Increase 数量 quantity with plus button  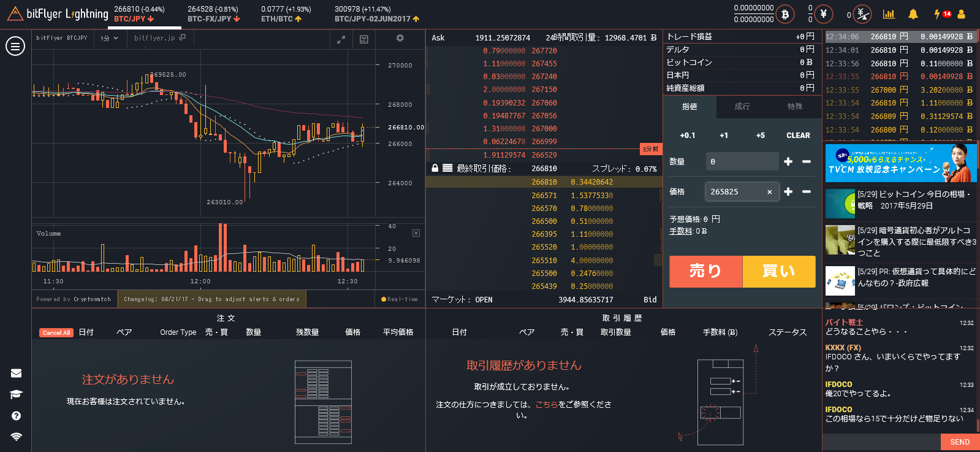pos(788,161)
